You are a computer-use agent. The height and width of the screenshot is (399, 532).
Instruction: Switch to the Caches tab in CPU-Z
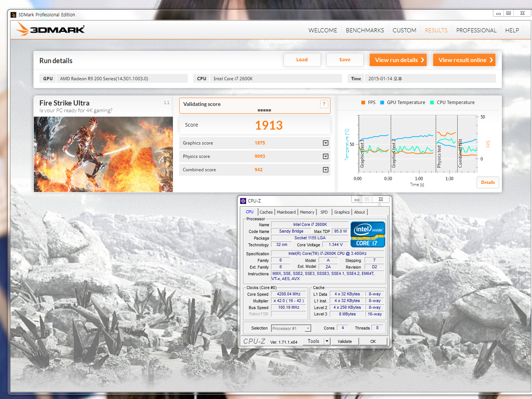pyautogui.click(x=266, y=212)
